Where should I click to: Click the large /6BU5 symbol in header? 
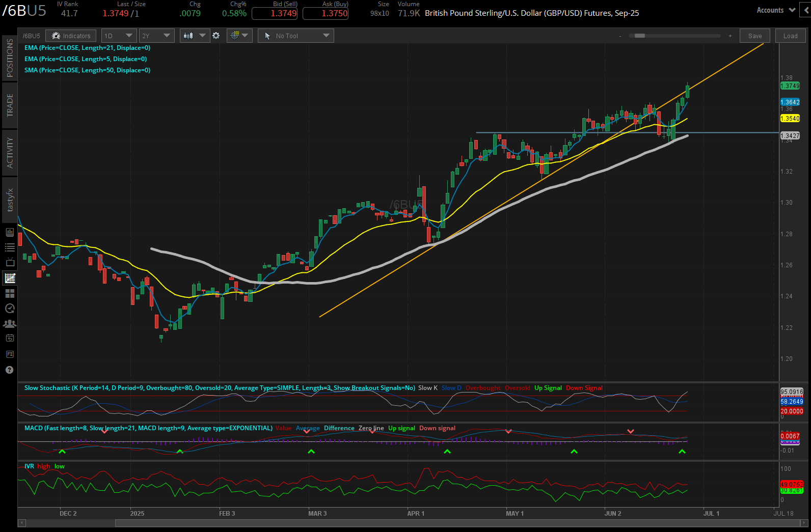tap(24, 11)
